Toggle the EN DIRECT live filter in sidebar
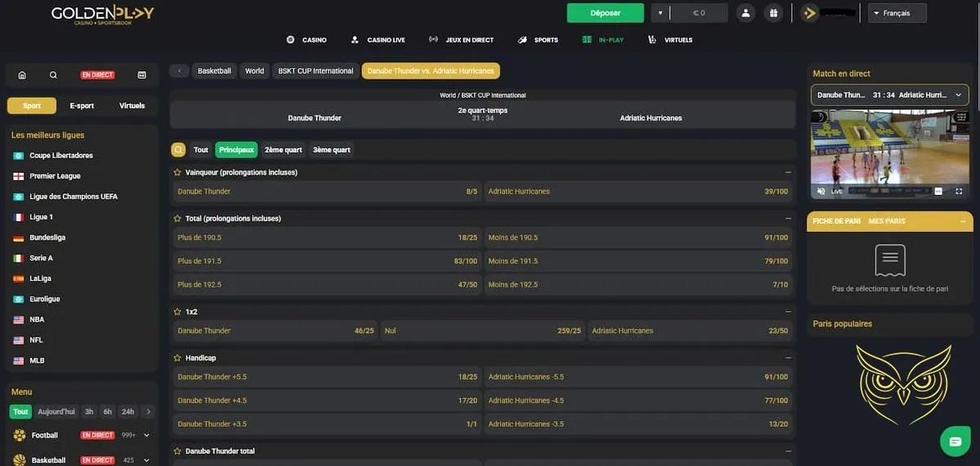Screen dimensions: 980x466 point(97,75)
